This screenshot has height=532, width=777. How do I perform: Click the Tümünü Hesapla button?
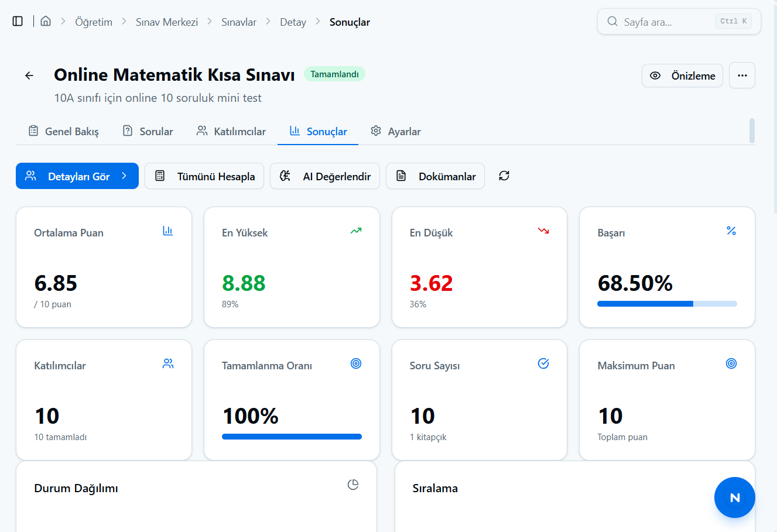tap(204, 176)
